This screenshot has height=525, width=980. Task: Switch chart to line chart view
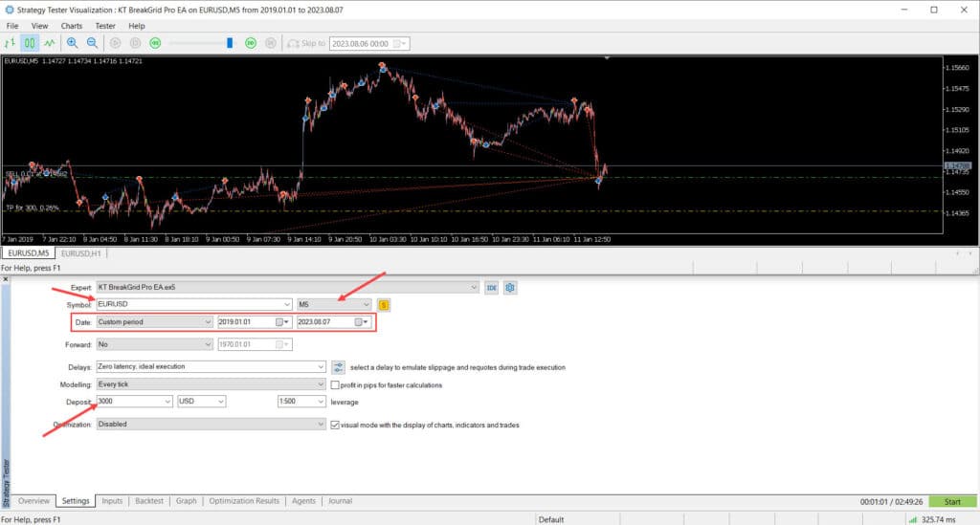[50, 43]
